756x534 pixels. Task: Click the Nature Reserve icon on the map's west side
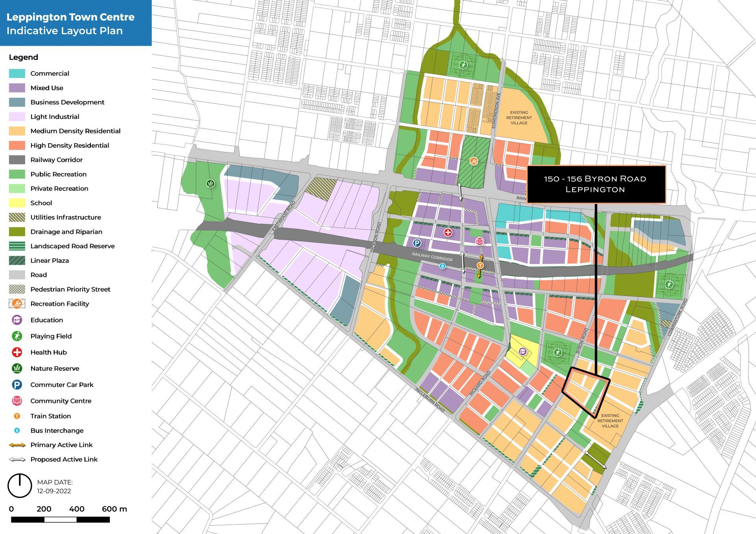(x=211, y=183)
